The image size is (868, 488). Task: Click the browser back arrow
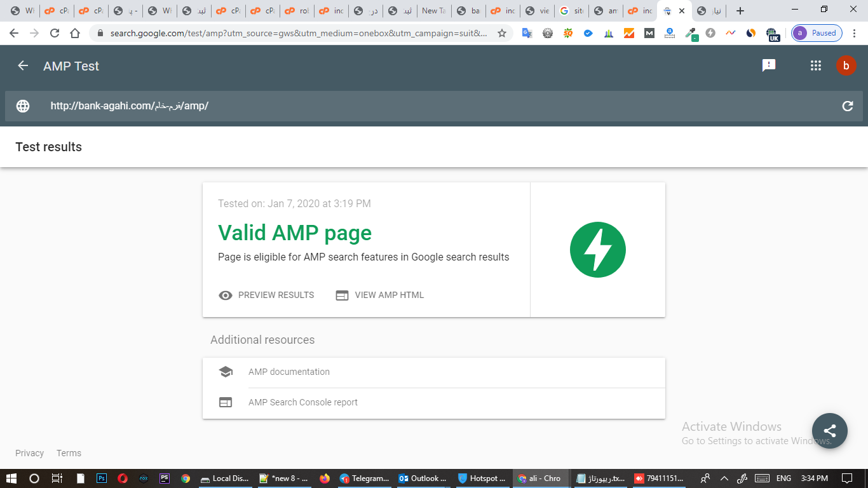coord(14,33)
